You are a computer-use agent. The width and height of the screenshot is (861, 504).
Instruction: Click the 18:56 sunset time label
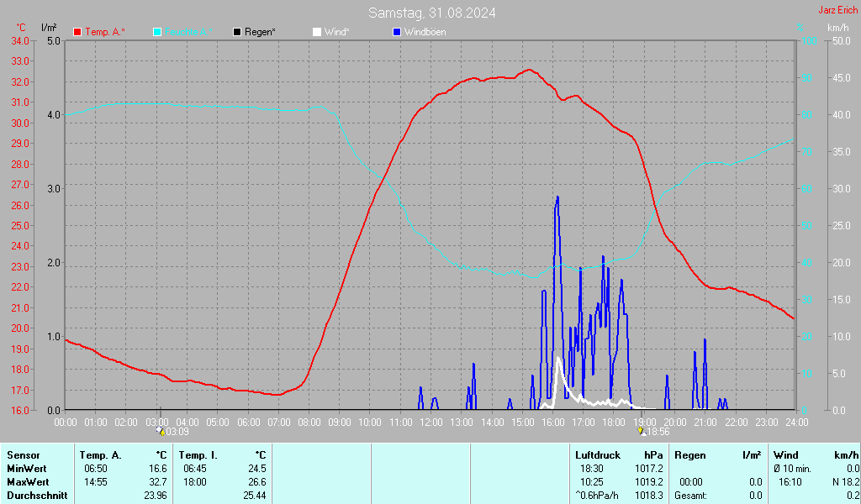[658, 432]
